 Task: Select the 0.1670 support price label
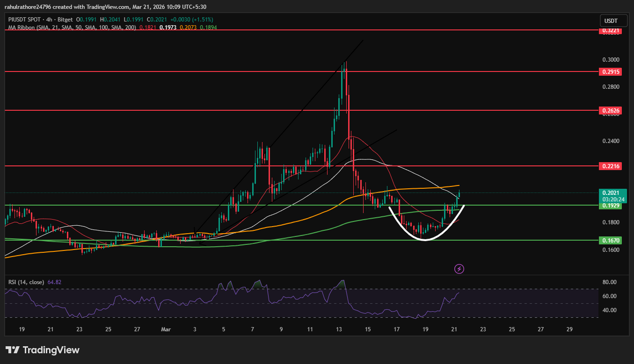click(611, 240)
